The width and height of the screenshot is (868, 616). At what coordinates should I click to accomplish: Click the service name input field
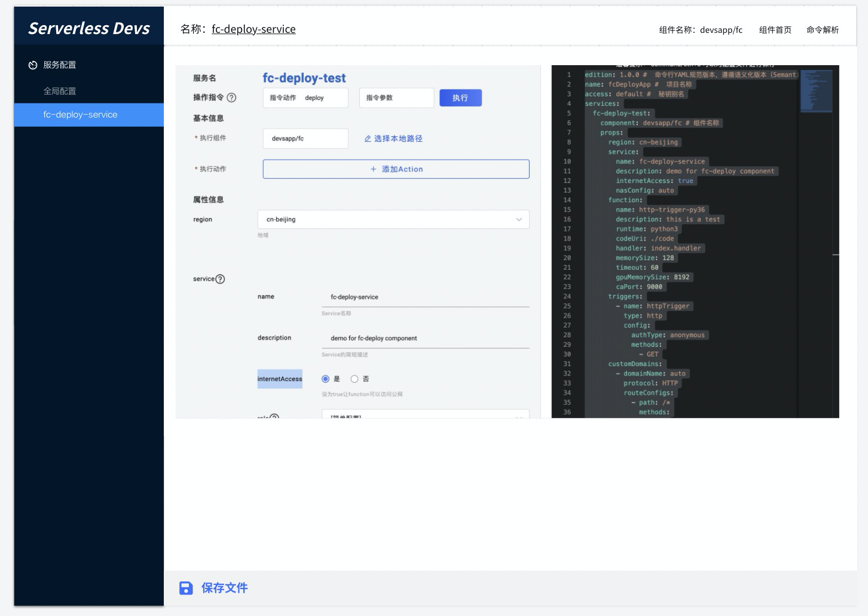(426, 297)
